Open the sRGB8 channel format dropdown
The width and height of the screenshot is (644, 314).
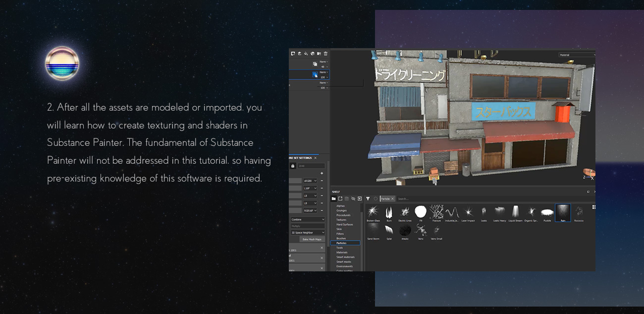pos(310,181)
